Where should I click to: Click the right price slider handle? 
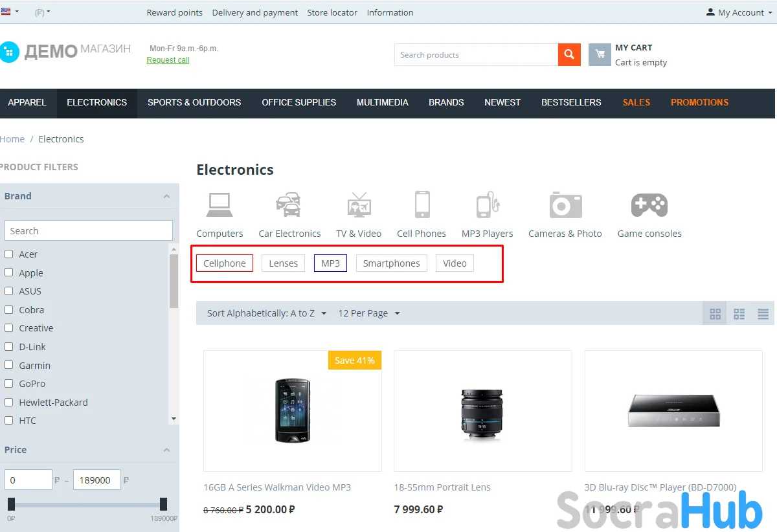[163, 504]
